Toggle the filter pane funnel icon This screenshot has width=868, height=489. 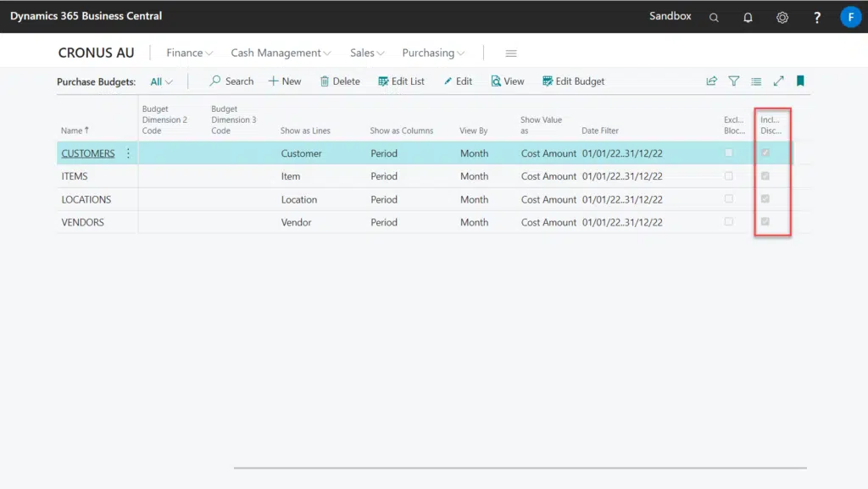734,81
